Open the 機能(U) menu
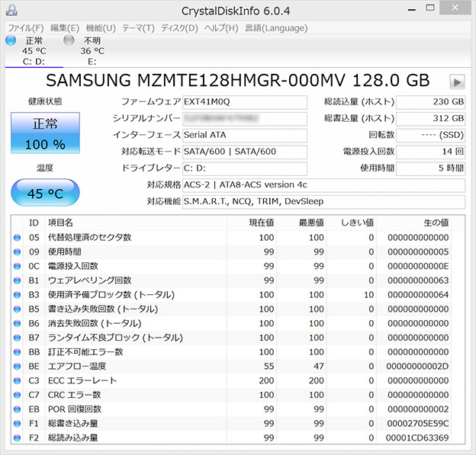 [101, 28]
